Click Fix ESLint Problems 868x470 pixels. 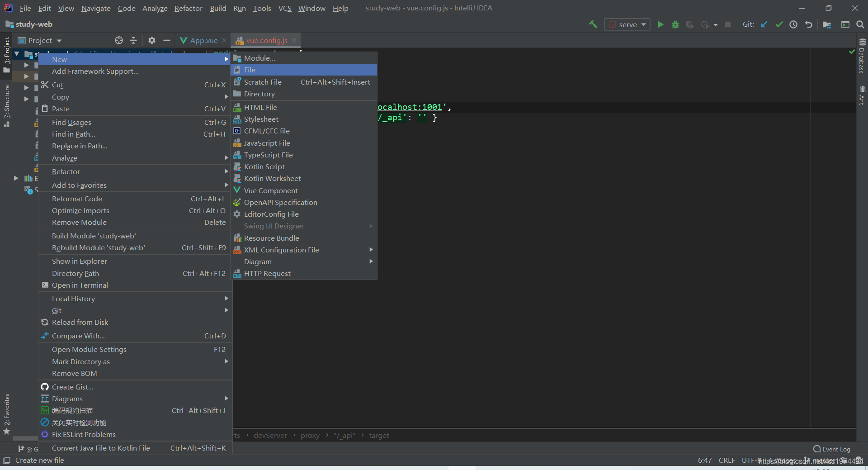pos(135,434)
